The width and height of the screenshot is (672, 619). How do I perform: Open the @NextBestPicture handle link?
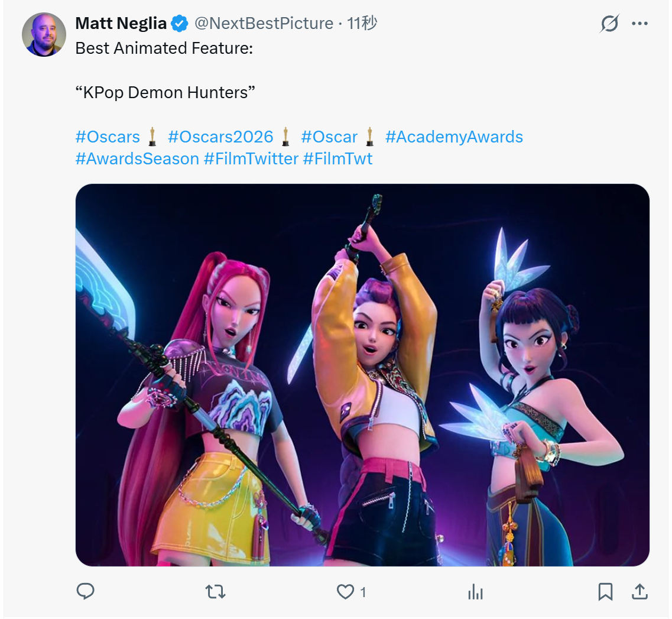point(264,23)
